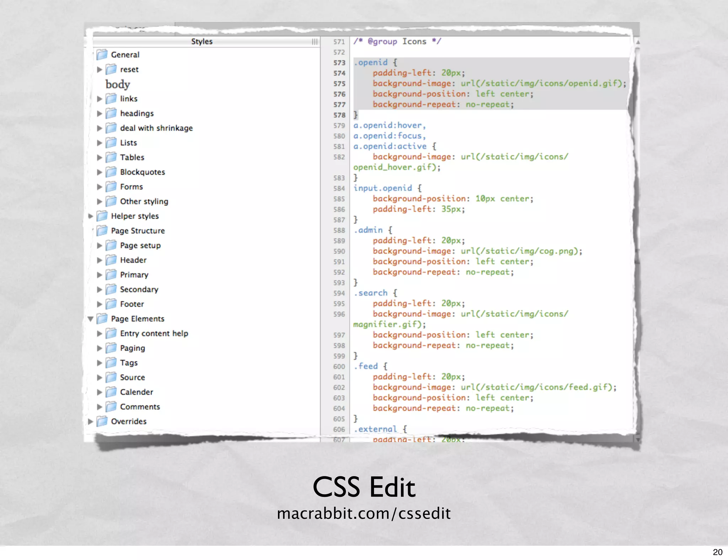Select the deal with shrinkage item

(156, 128)
